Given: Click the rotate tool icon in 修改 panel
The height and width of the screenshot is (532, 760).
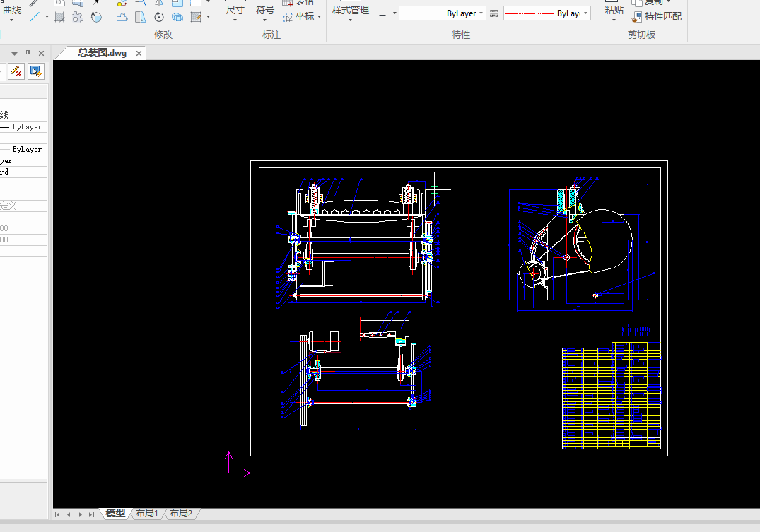Looking at the screenshot, I should coord(159,17).
